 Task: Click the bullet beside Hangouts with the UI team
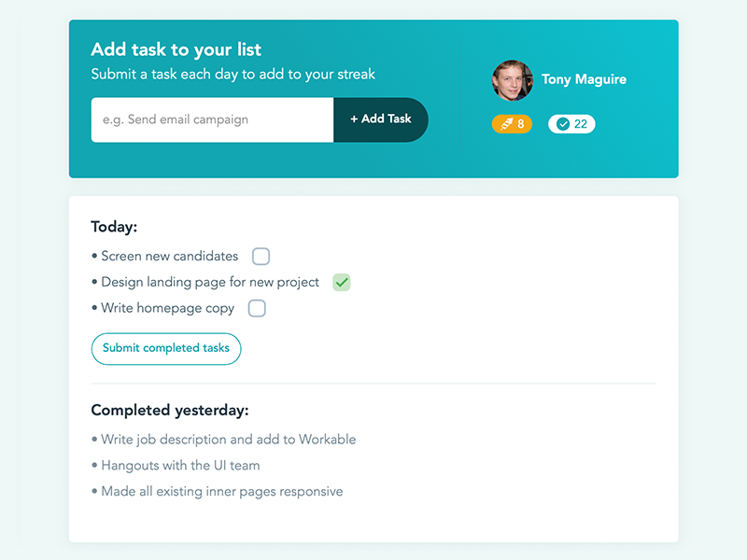92,465
